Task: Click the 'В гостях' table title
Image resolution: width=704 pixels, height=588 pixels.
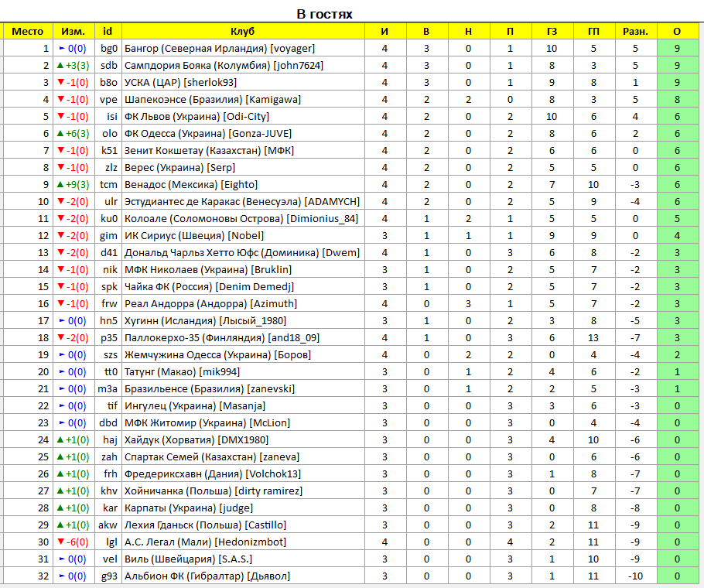Action: (325, 14)
